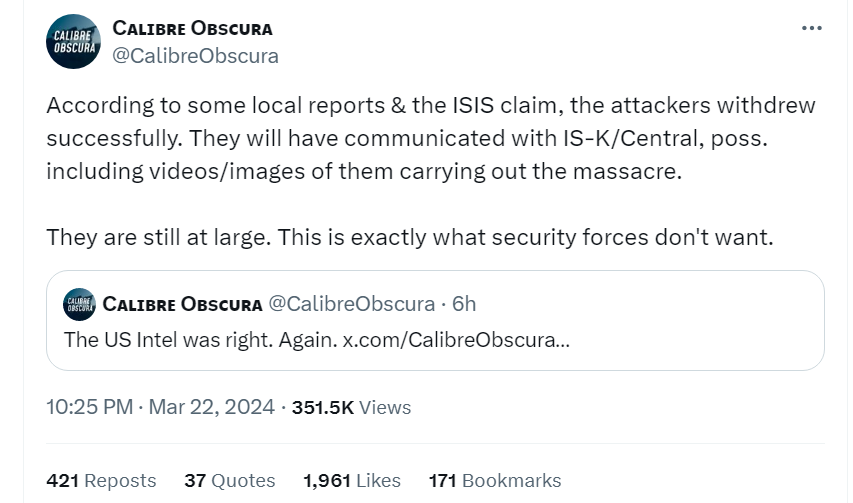The height and width of the screenshot is (503, 853).
Task: Click the large Calibre Obscura profile avatar
Action: [x=73, y=41]
